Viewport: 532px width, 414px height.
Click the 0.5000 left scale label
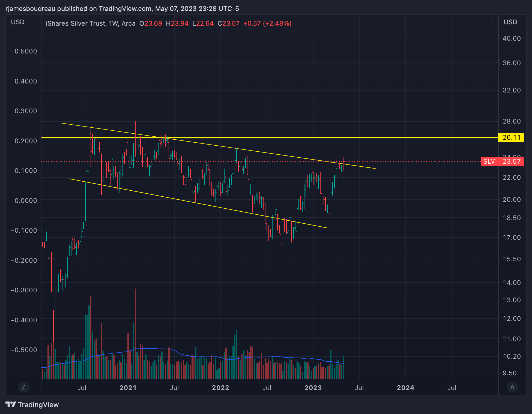[26, 51]
